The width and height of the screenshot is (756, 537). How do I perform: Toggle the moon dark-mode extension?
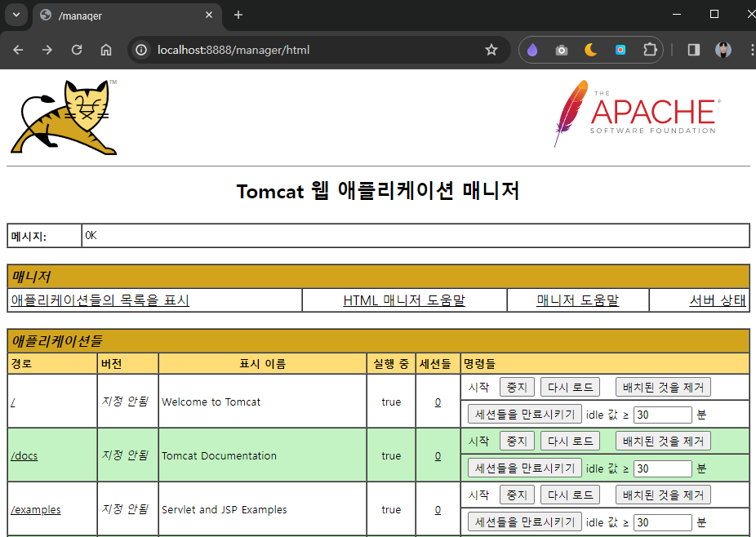pyautogui.click(x=590, y=50)
